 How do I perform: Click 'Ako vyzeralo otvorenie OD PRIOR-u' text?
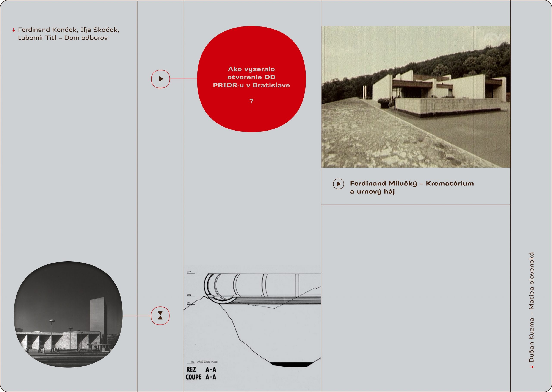click(x=251, y=77)
